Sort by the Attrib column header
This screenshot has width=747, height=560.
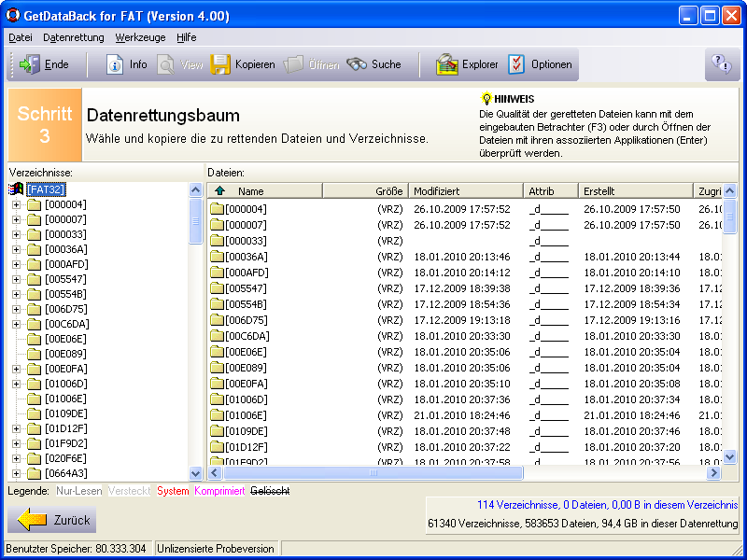click(551, 191)
